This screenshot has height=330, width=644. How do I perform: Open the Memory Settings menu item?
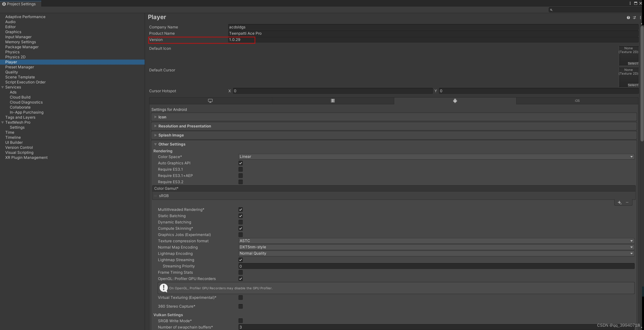(20, 42)
